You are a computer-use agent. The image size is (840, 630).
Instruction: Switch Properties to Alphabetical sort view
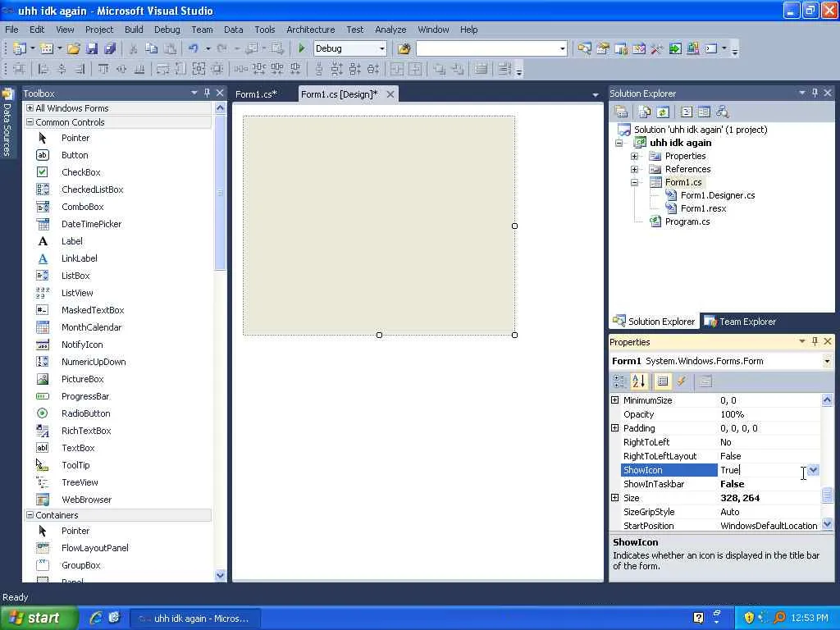(x=639, y=381)
